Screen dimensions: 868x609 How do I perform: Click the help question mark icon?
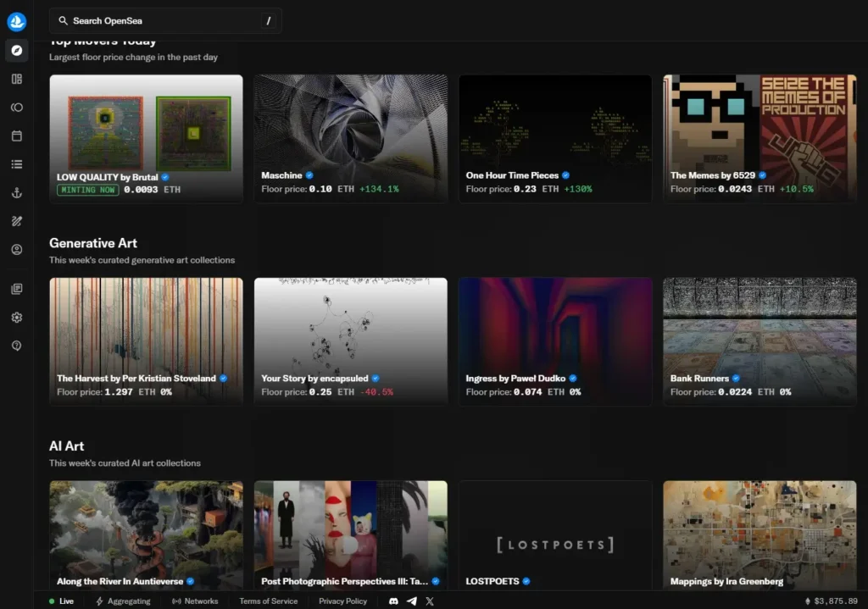pos(17,346)
